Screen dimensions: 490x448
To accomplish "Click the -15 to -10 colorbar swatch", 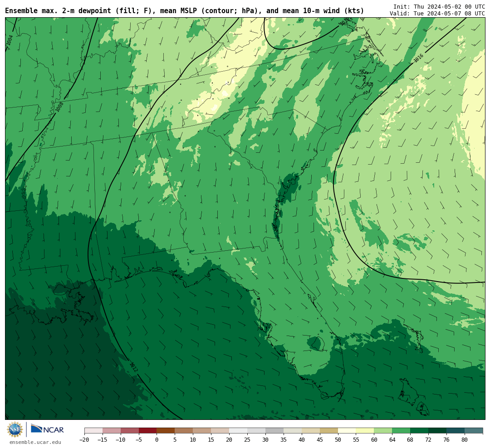I will coord(112,431).
